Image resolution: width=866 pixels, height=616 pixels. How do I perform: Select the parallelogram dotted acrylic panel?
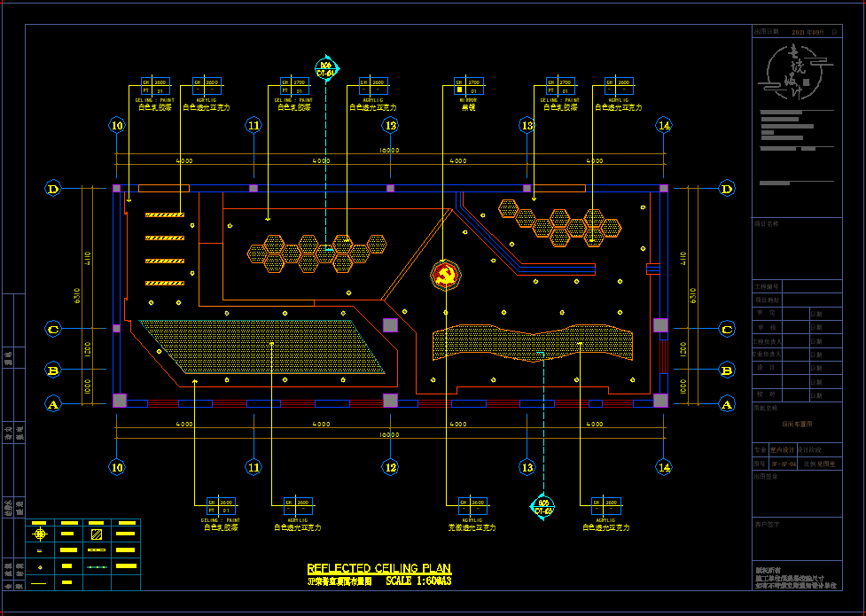pyautogui.click(x=262, y=347)
